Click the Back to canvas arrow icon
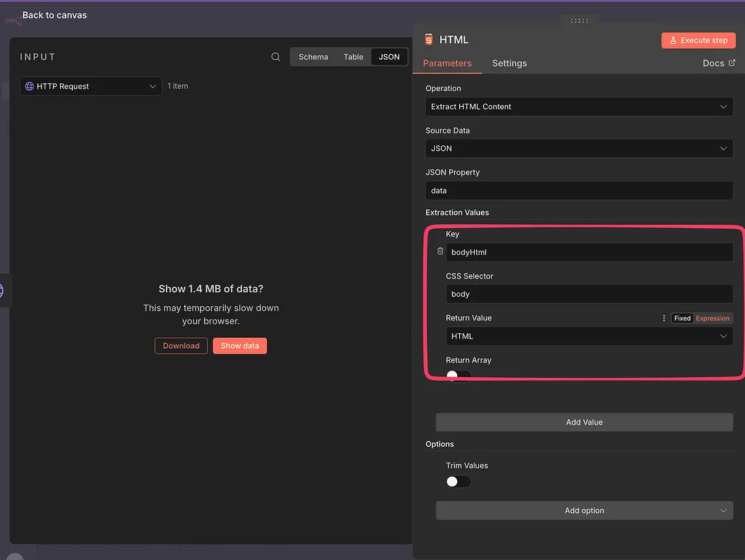This screenshot has height=560, width=745. coord(12,20)
